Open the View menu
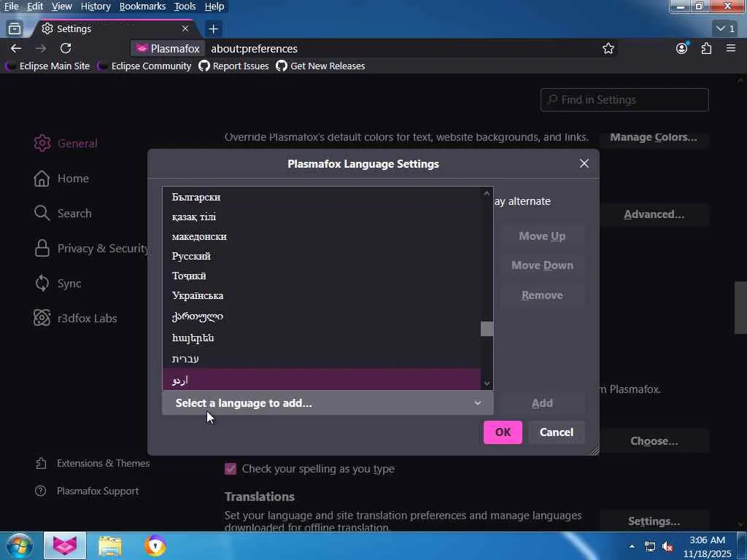 (x=61, y=7)
